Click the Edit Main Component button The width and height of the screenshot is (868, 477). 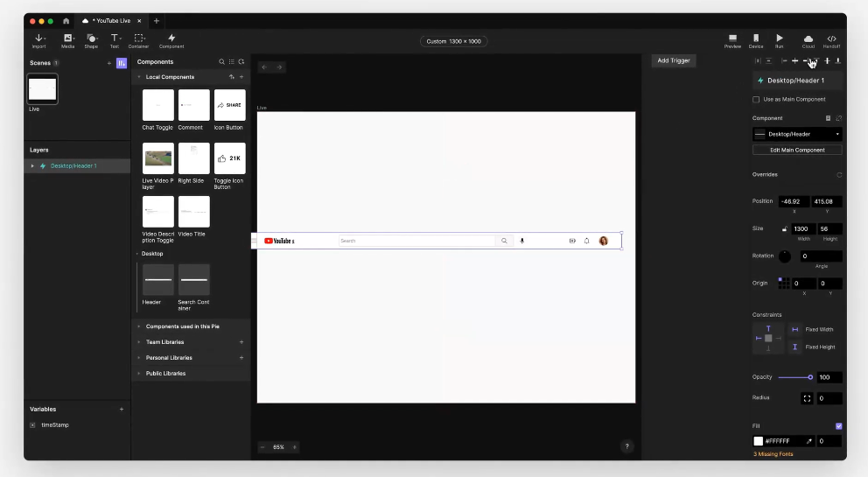tap(797, 151)
